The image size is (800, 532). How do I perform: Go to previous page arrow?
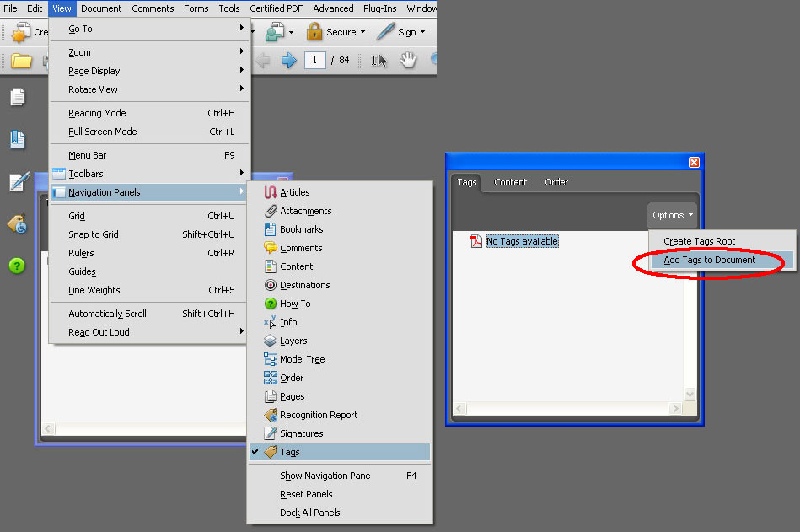point(263,60)
